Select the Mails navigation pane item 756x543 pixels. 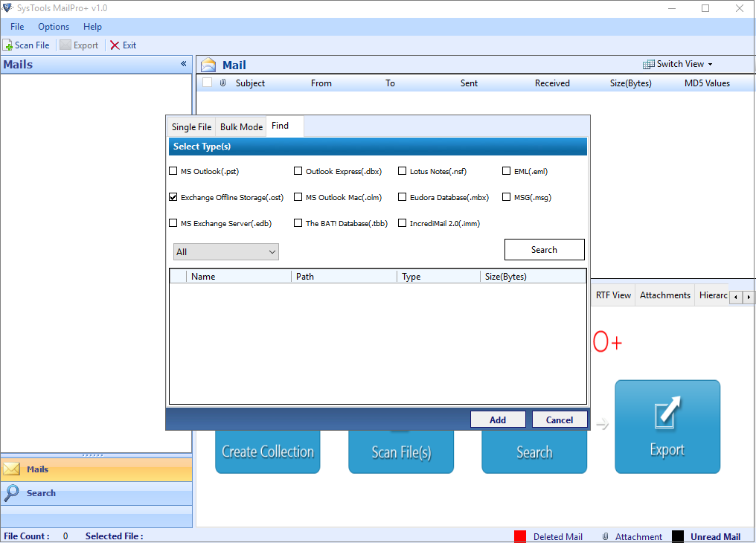click(97, 469)
